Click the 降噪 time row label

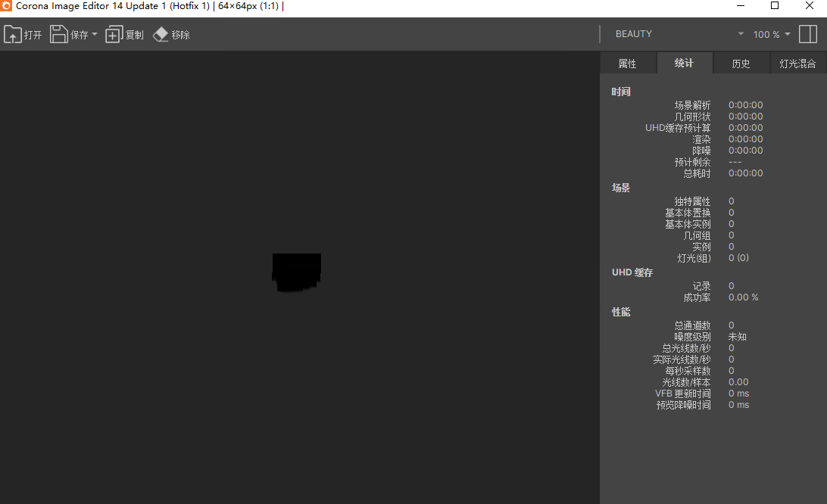(701, 151)
